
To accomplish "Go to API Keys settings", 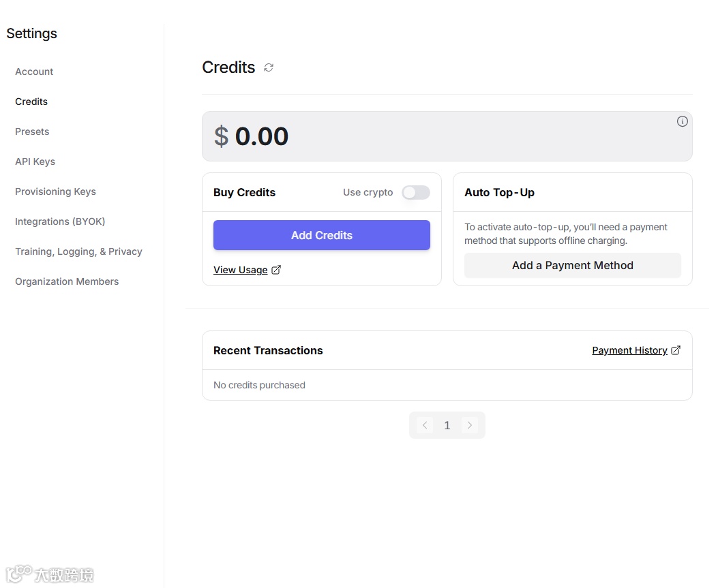I will click(x=35, y=161).
